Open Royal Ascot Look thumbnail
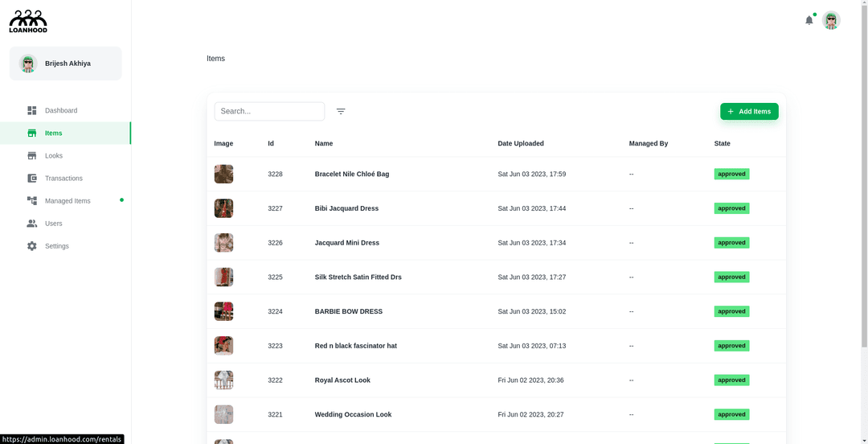Viewport: 868px width, 444px height. click(223, 380)
